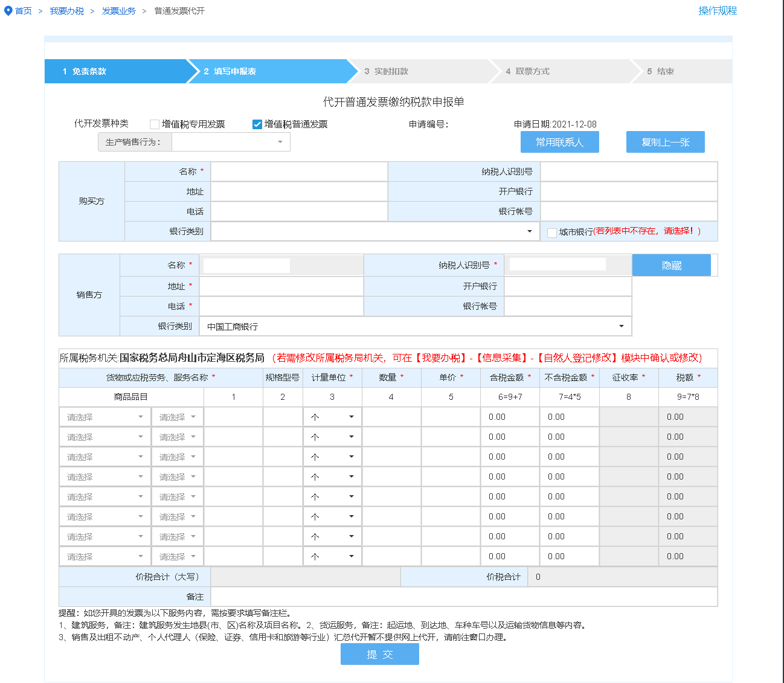The width and height of the screenshot is (784, 683).
Task: Click first row 数量 input cell
Action: click(391, 417)
